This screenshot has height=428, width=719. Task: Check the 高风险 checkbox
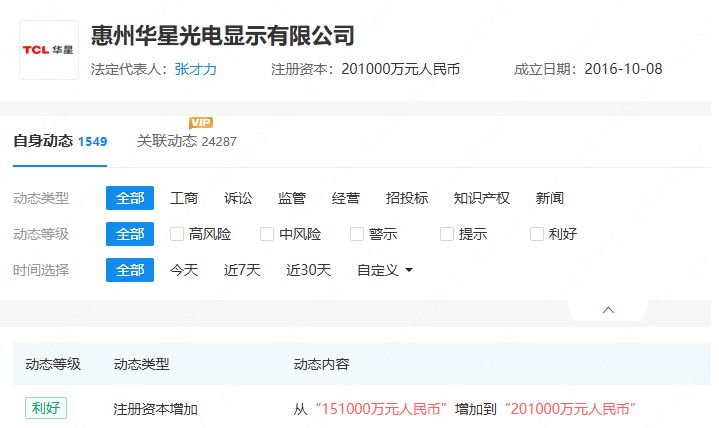177,234
